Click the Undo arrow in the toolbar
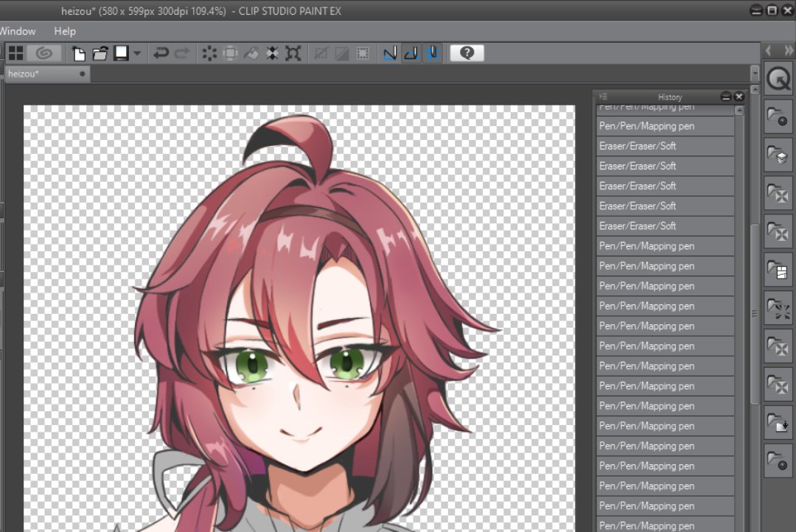 161,53
